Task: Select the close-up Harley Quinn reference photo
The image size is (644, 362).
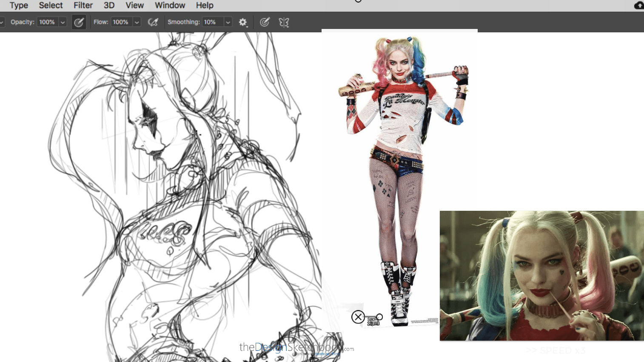Action: [542, 276]
